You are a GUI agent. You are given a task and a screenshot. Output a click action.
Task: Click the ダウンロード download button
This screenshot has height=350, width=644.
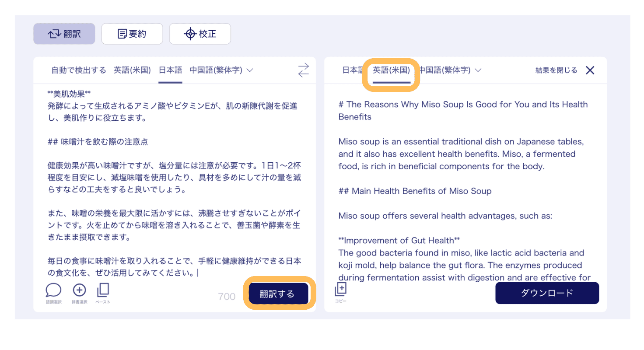click(x=547, y=293)
